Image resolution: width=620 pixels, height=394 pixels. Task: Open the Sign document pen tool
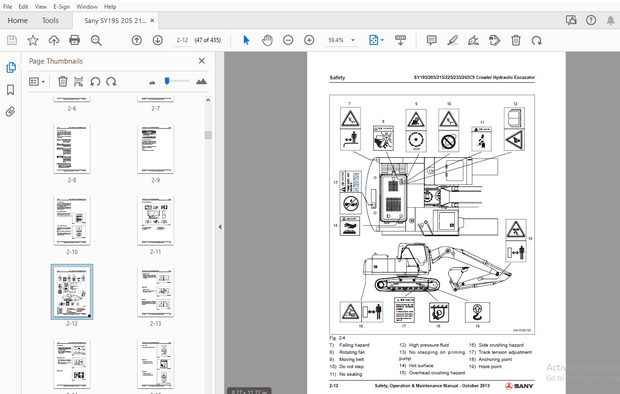[x=473, y=40]
